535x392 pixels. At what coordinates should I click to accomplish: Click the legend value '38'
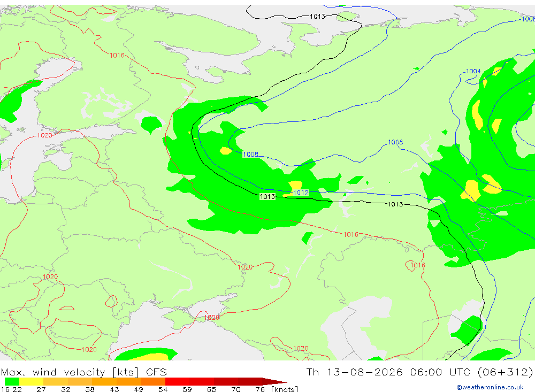coord(90,389)
